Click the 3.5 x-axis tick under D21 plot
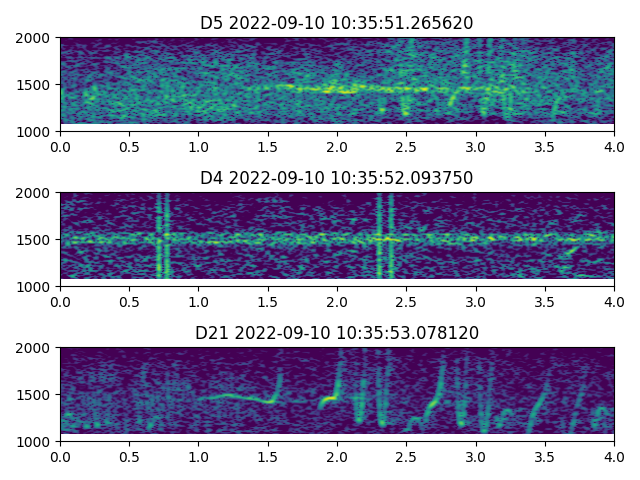Viewport: 640px width, 480px height. coord(545,456)
